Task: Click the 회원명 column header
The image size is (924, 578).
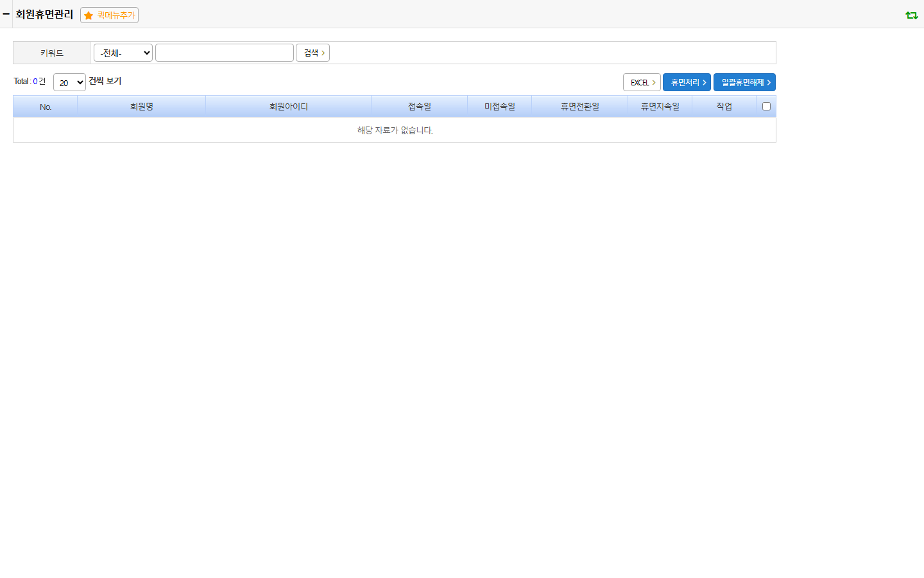Action: pos(142,106)
